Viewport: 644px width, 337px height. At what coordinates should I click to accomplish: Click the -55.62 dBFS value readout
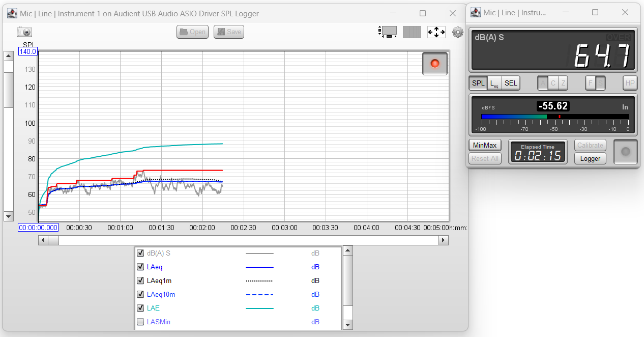pos(553,106)
